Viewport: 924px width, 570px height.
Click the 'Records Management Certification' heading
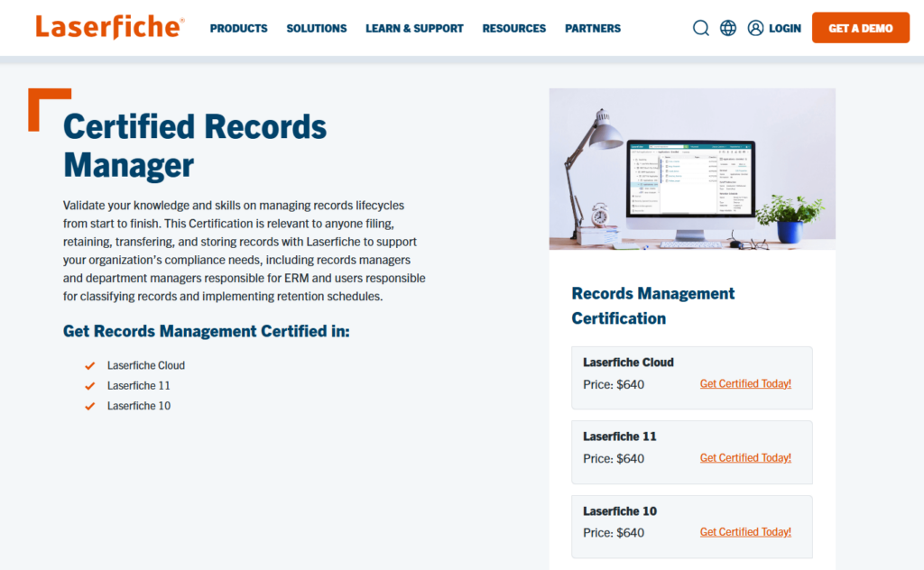(653, 306)
